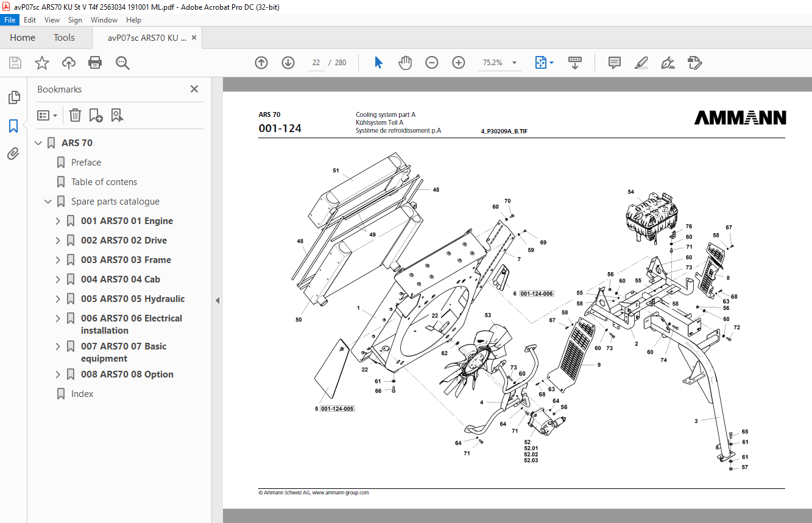
Task: Expand the 007 ARS70 07 Basic equipment bookmark
Action: tap(58, 346)
